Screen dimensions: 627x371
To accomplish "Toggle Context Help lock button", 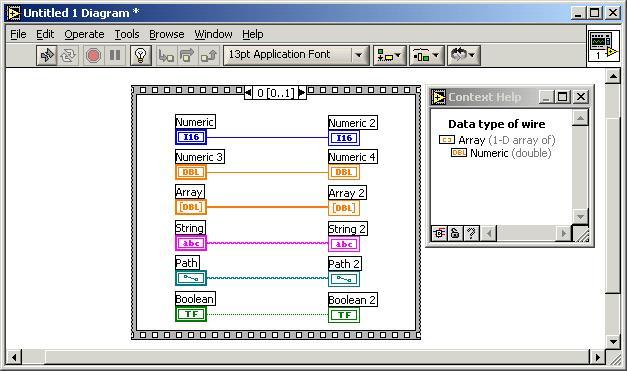I will click(455, 233).
